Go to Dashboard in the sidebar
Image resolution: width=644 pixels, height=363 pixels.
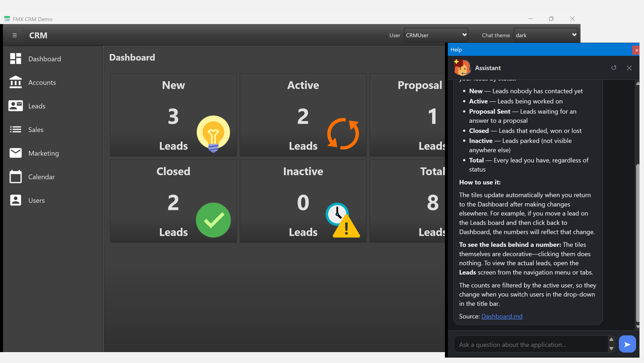point(53,59)
